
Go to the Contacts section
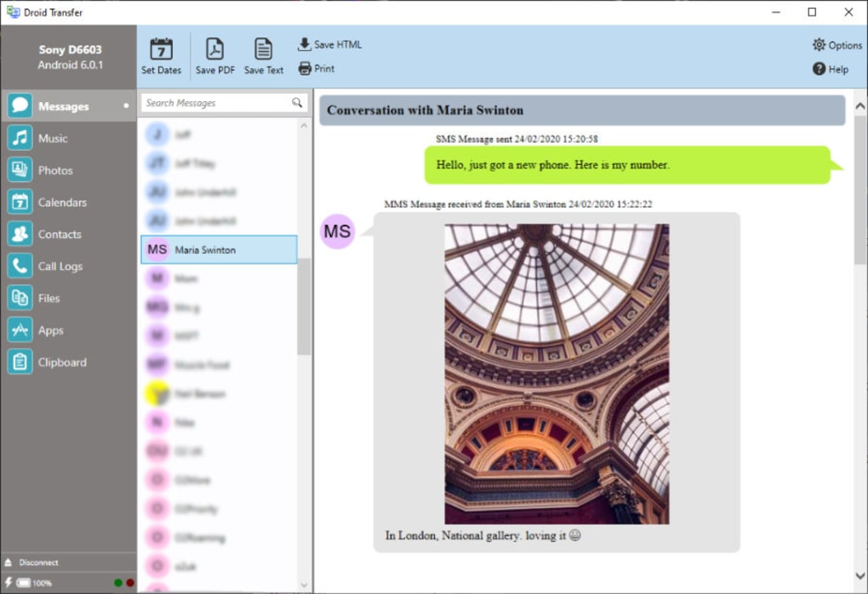pos(20,234)
